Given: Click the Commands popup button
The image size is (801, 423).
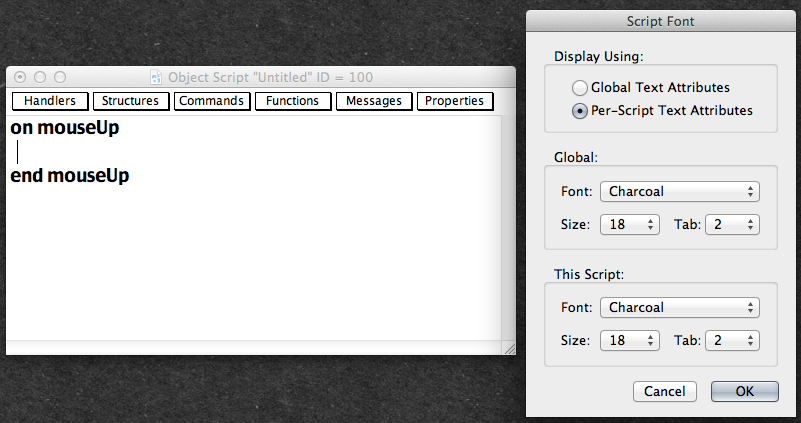Looking at the screenshot, I should tap(212, 101).
